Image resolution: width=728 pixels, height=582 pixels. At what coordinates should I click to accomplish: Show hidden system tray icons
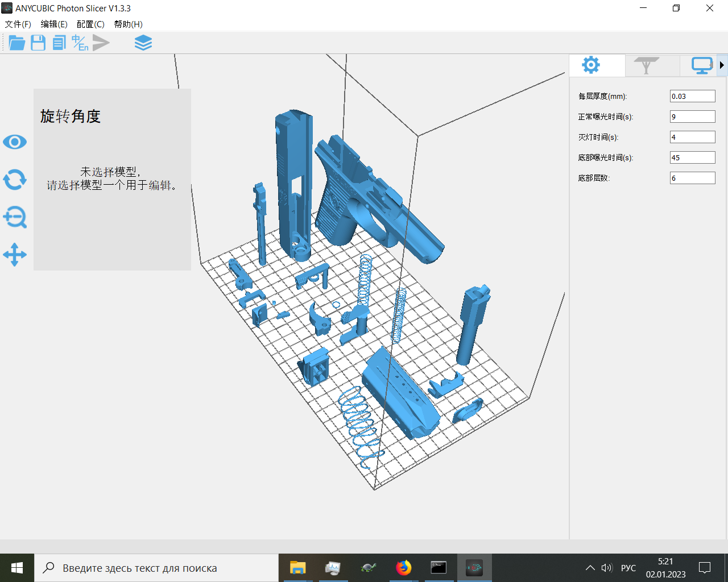click(x=590, y=568)
